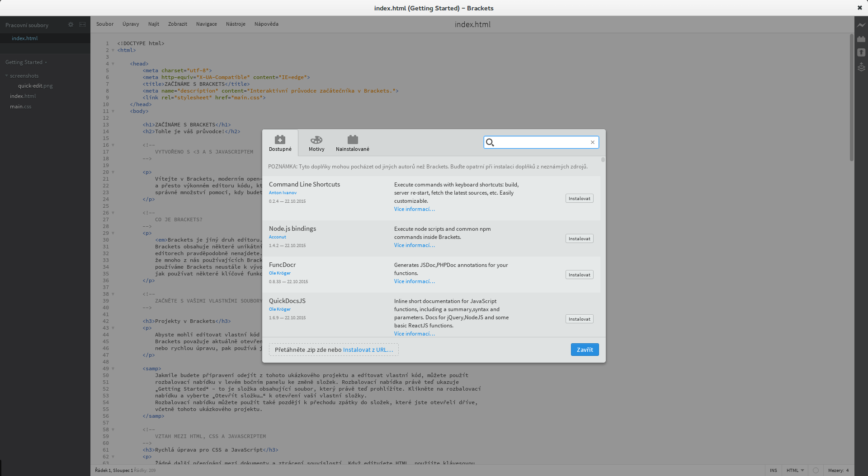Click the magnifier search icon

coord(490,142)
